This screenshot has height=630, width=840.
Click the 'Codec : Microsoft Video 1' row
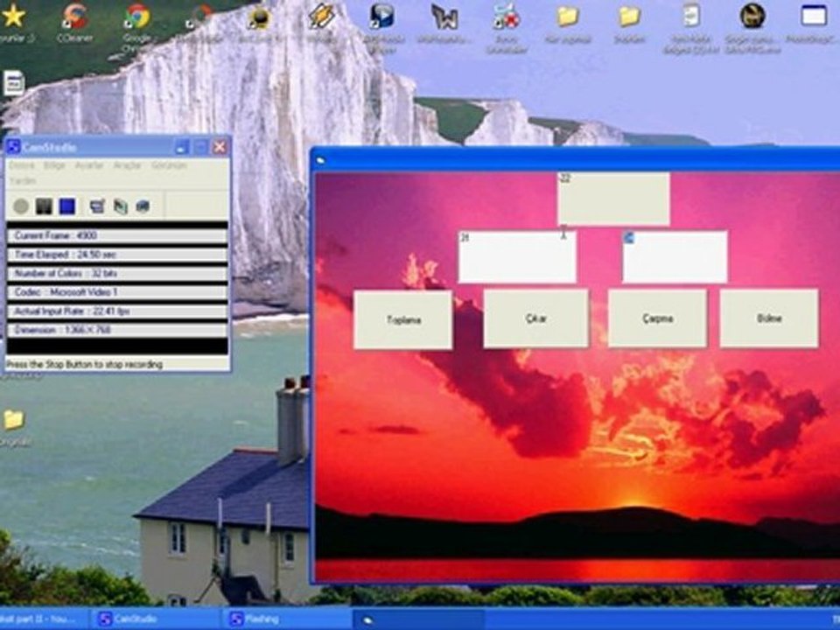click(x=116, y=292)
